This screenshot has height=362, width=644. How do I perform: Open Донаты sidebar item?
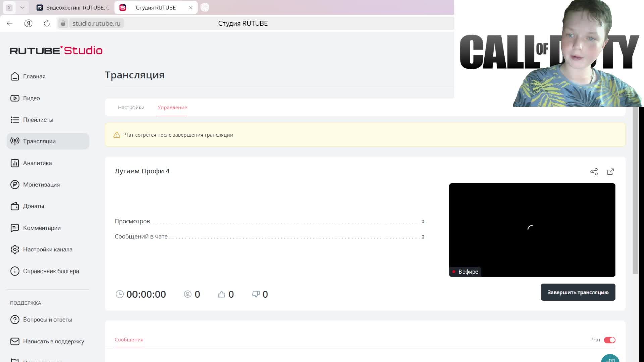(x=33, y=206)
